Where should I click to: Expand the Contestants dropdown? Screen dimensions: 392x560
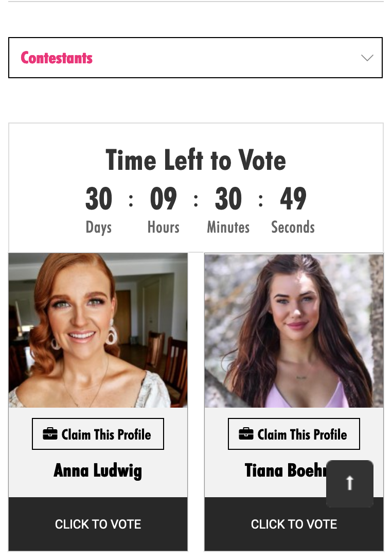click(x=195, y=58)
